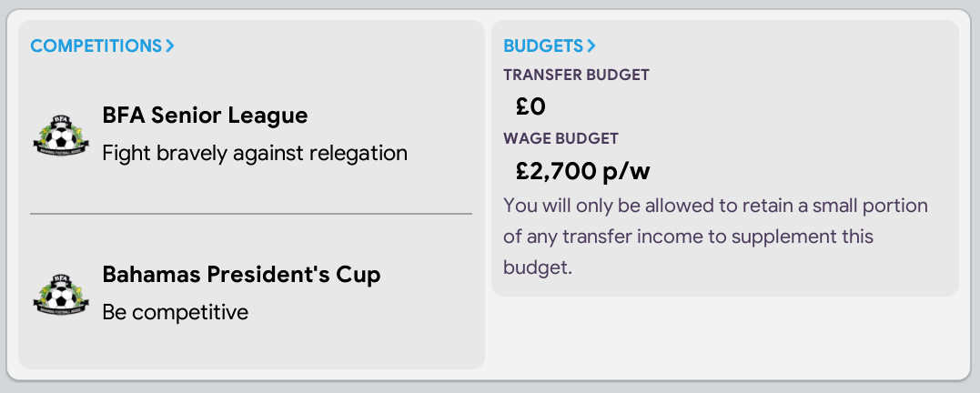Expand the chevron next to COMPETITIONS

169,45
